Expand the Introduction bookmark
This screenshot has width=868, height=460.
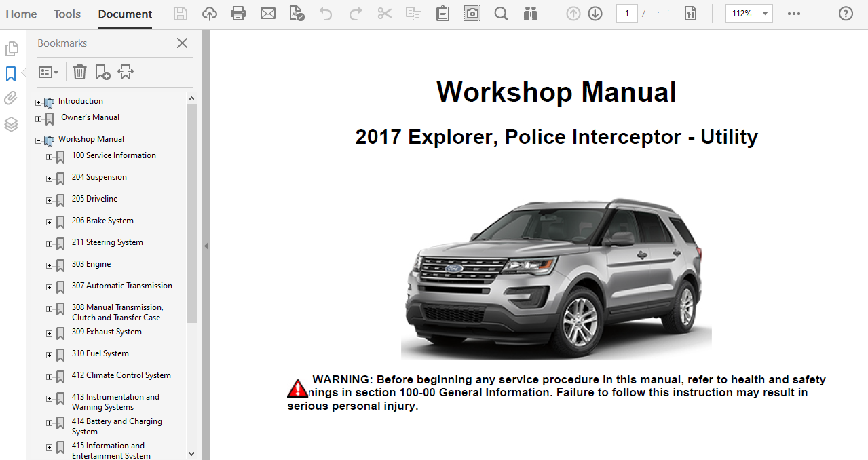[x=39, y=102]
